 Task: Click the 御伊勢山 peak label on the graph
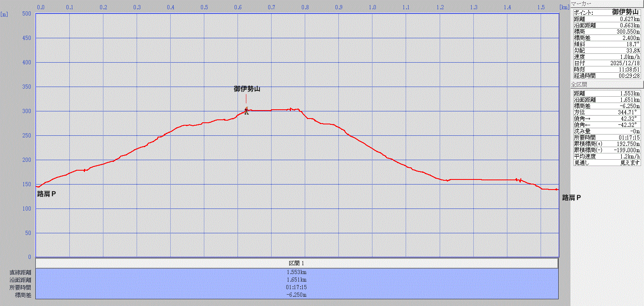pyautogui.click(x=247, y=89)
